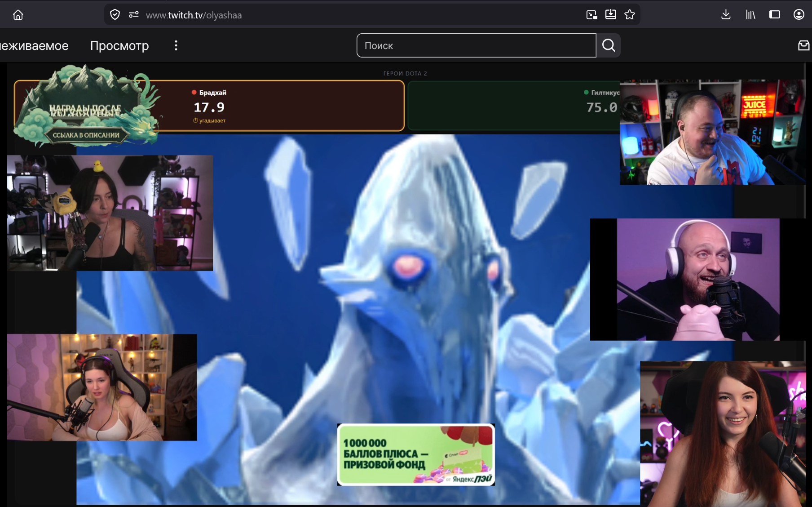This screenshot has width=812, height=507.
Task: Open the browser library icon
Action: (x=750, y=15)
